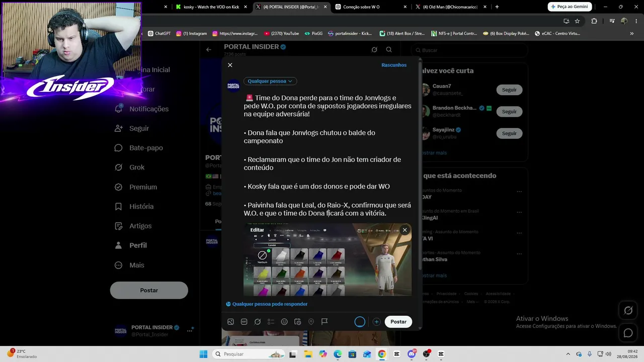Expand the Mais menu
The width and height of the screenshot is (644, 362).
[129, 265]
